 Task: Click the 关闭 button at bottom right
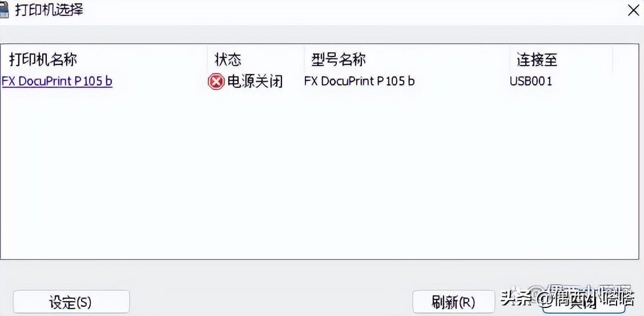pos(583,303)
